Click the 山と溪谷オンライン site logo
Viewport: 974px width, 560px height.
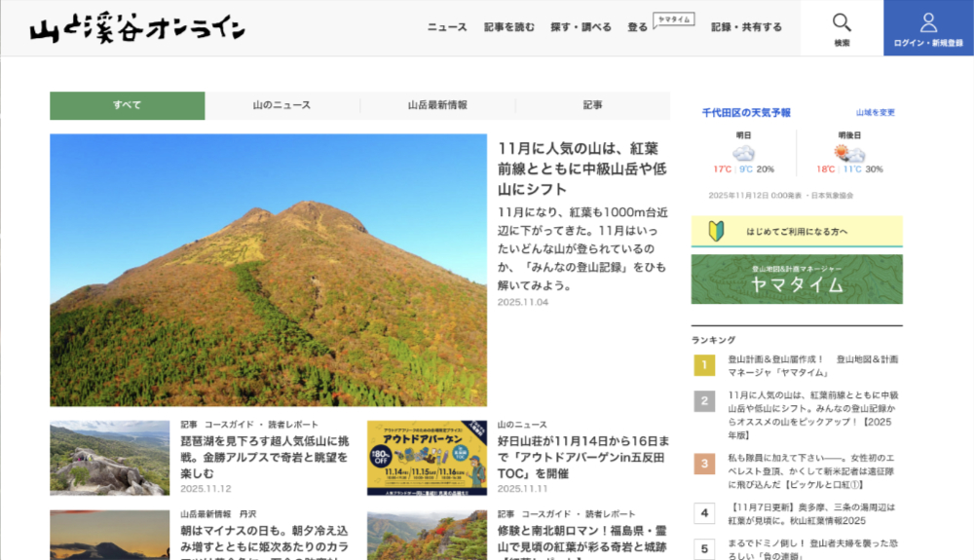(x=137, y=29)
